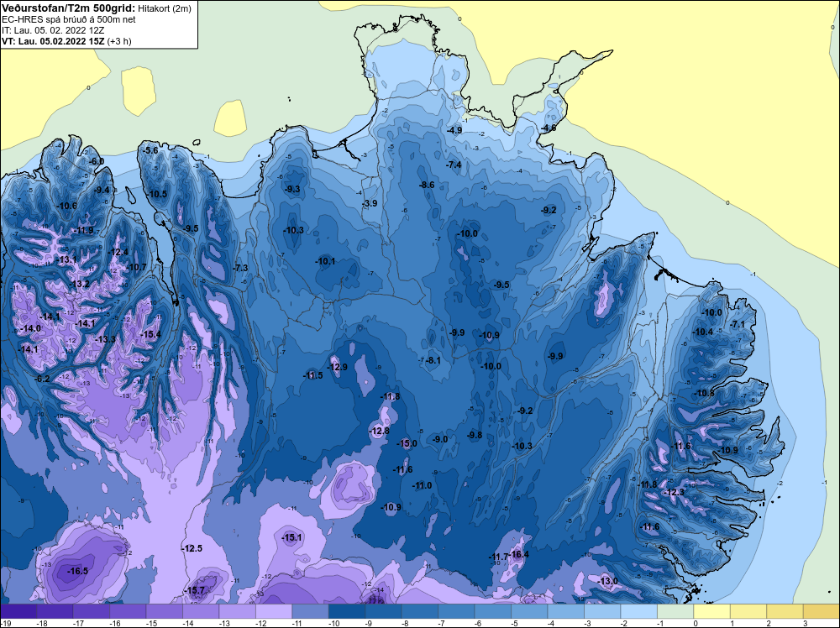
Task: Click the -8.6 temperature label
Action: coord(427,185)
